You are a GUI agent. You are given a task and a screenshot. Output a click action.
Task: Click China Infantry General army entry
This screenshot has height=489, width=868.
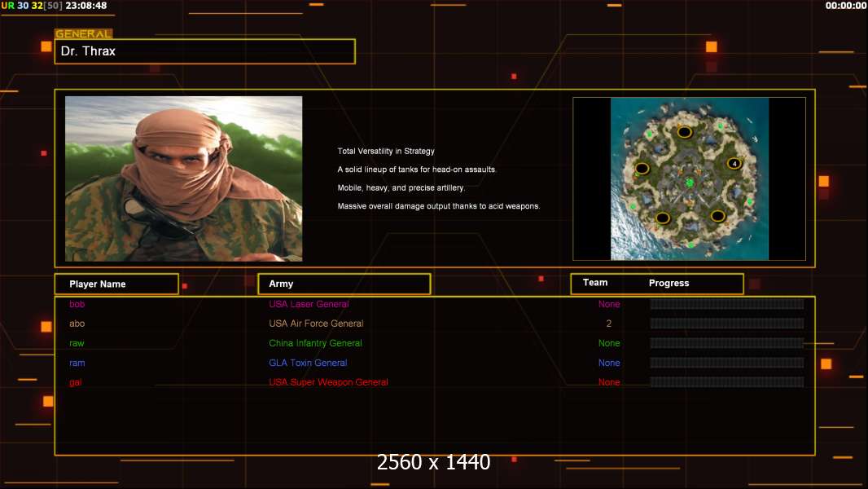pyautogui.click(x=316, y=343)
